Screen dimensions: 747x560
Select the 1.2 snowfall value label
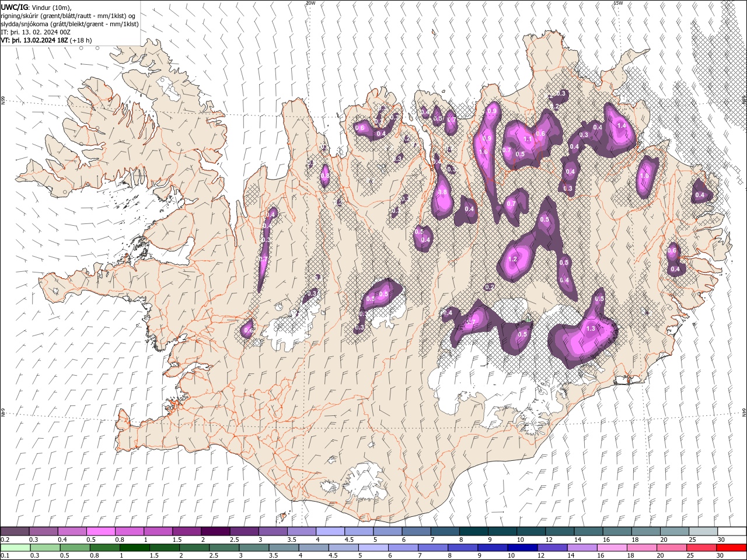[513, 259]
